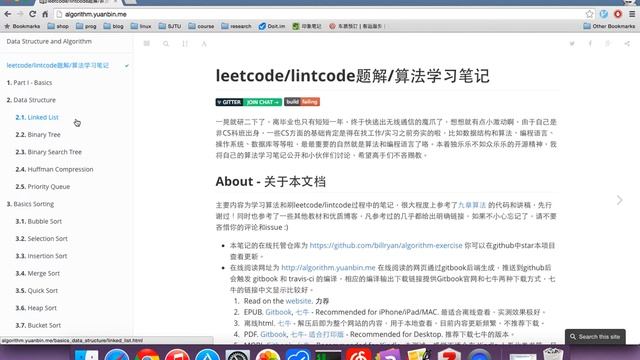The height and width of the screenshot is (360, 640).
Task: Open the App Store icon in the Dock
Action: coord(207,355)
